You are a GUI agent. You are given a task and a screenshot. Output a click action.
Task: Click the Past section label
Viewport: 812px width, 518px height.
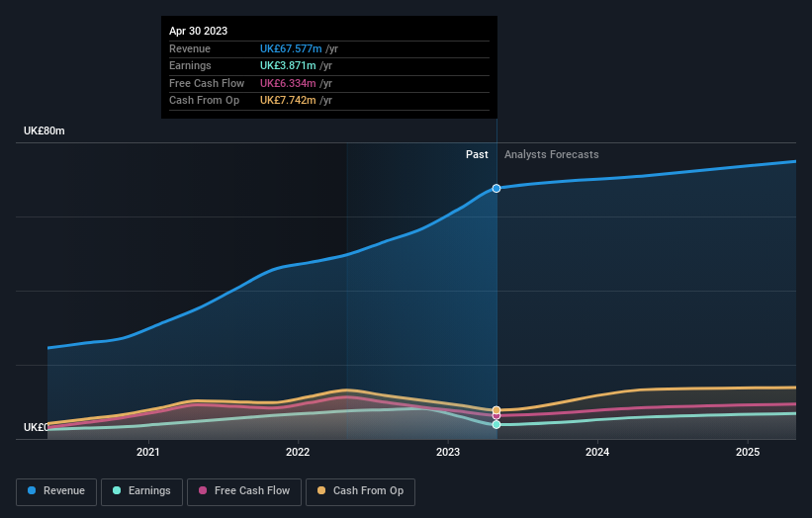point(477,154)
